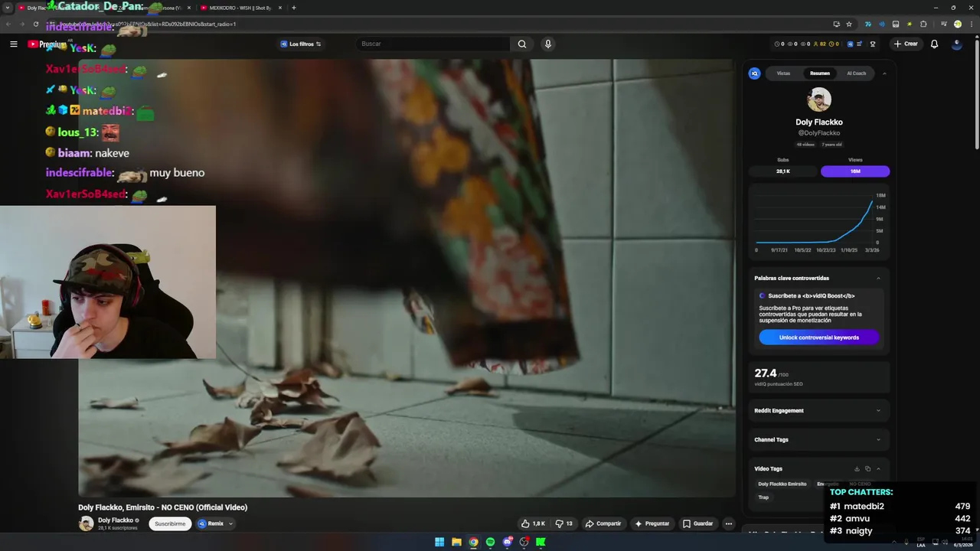Open the Windows Start menu
This screenshot has height=551, width=980.
tap(439, 542)
